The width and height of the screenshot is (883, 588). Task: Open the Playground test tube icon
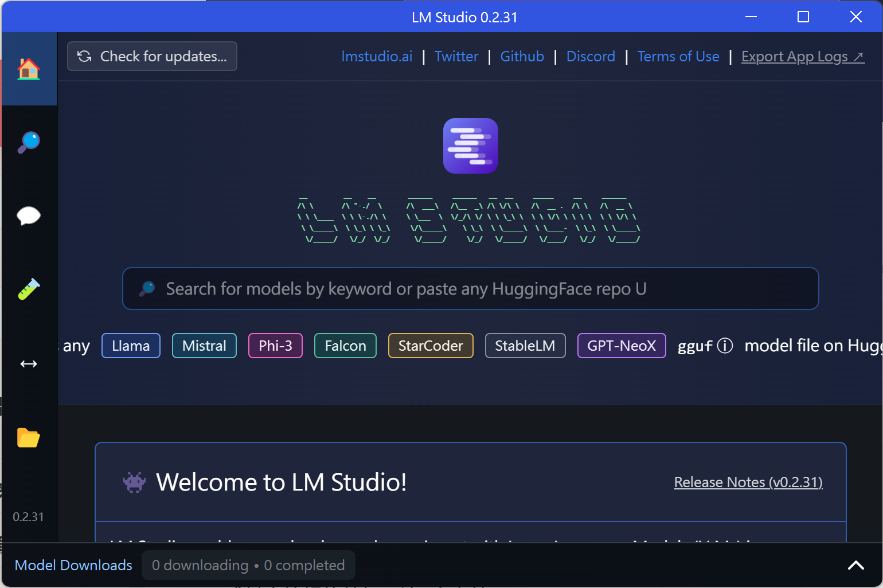[x=29, y=289]
